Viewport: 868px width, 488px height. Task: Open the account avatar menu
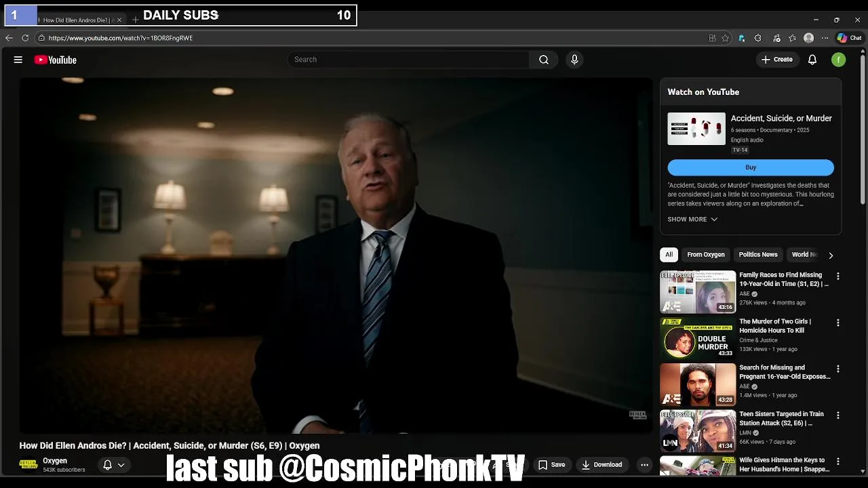(x=839, y=60)
